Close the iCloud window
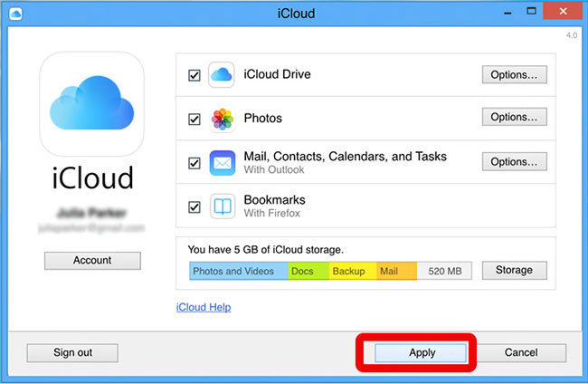The image size is (588, 384). [x=563, y=11]
